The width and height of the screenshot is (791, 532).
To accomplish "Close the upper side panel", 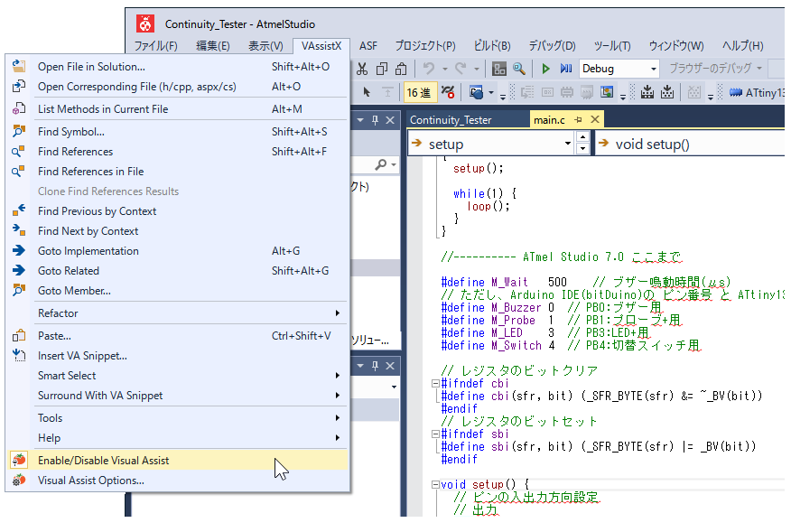I will click(x=390, y=120).
